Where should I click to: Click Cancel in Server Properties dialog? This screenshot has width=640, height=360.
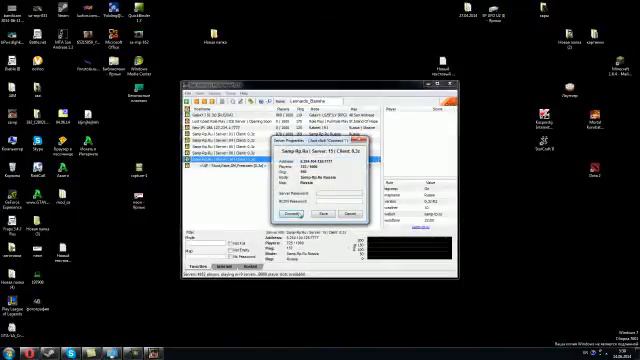click(x=350, y=214)
